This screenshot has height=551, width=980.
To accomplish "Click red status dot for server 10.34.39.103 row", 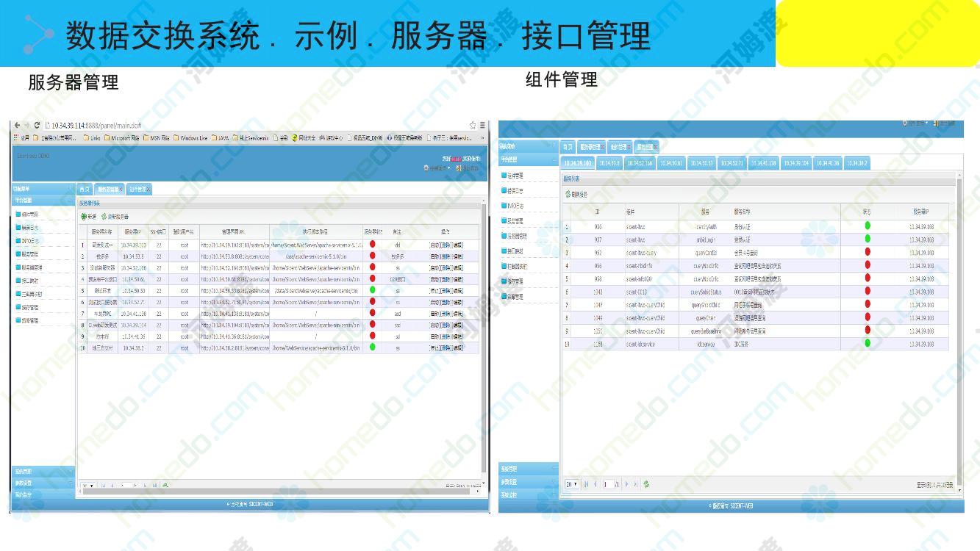I will [x=372, y=245].
